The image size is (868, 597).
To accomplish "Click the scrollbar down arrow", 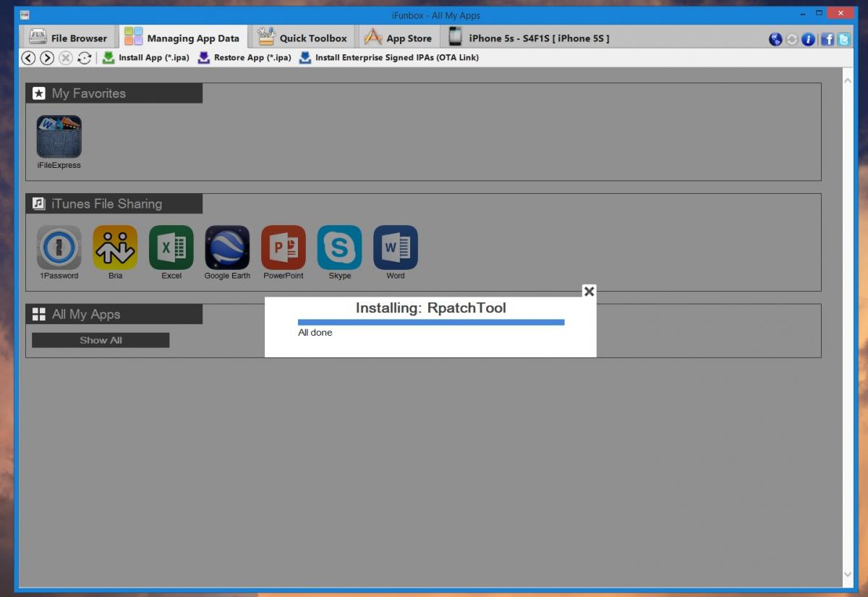I will tap(848, 575).
